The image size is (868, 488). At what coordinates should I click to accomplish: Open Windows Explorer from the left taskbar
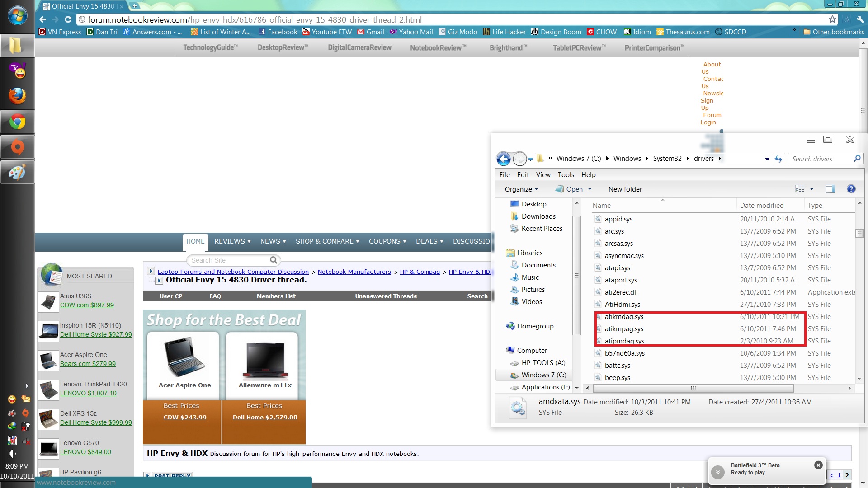pos(17,45)
